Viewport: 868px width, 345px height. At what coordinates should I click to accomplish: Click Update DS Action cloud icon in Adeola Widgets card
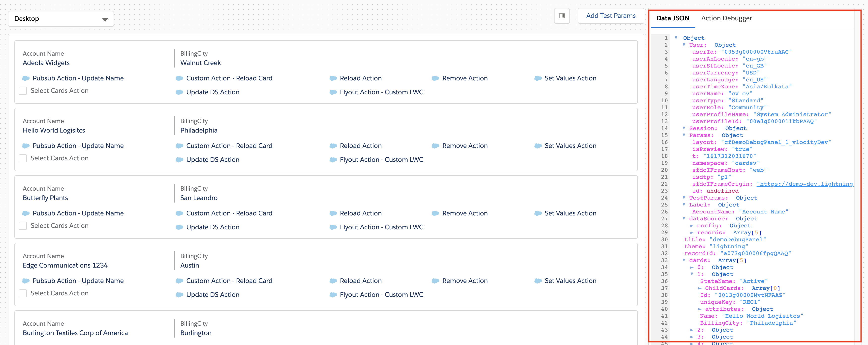(180, 92)
